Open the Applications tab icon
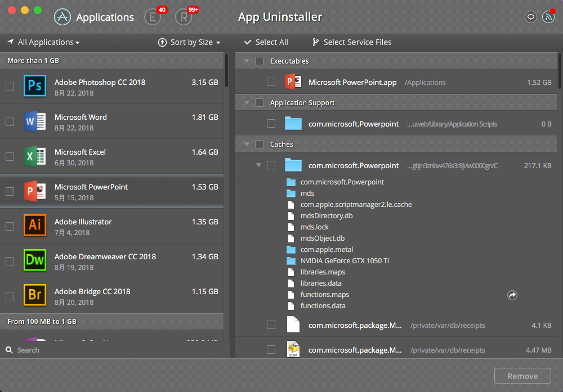The image size is (563, 392). [62, 17]
